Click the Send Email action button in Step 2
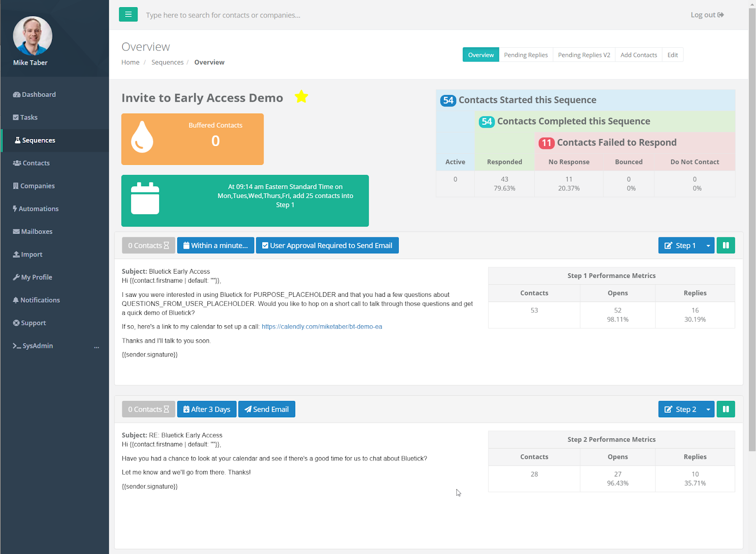The width and height of the screenshot is (756, 554). tap(266, 409)
